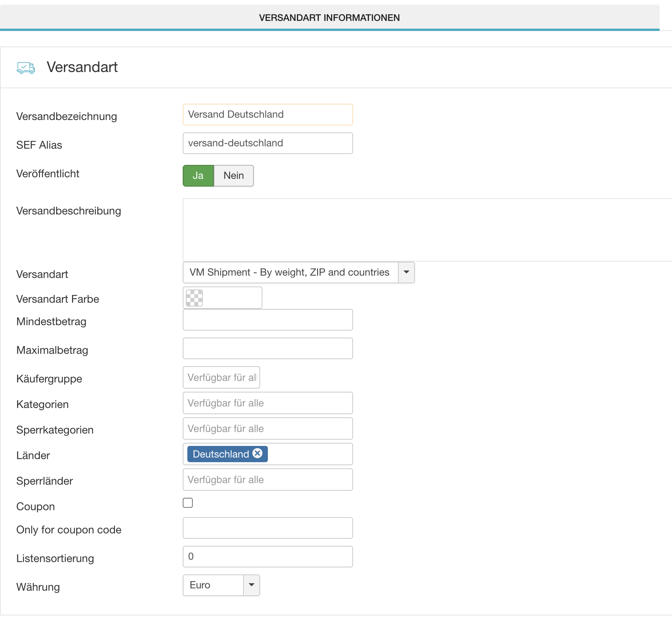Open the Sperrkategorien multi-select field
672x617 pixels.
[267, 428]
